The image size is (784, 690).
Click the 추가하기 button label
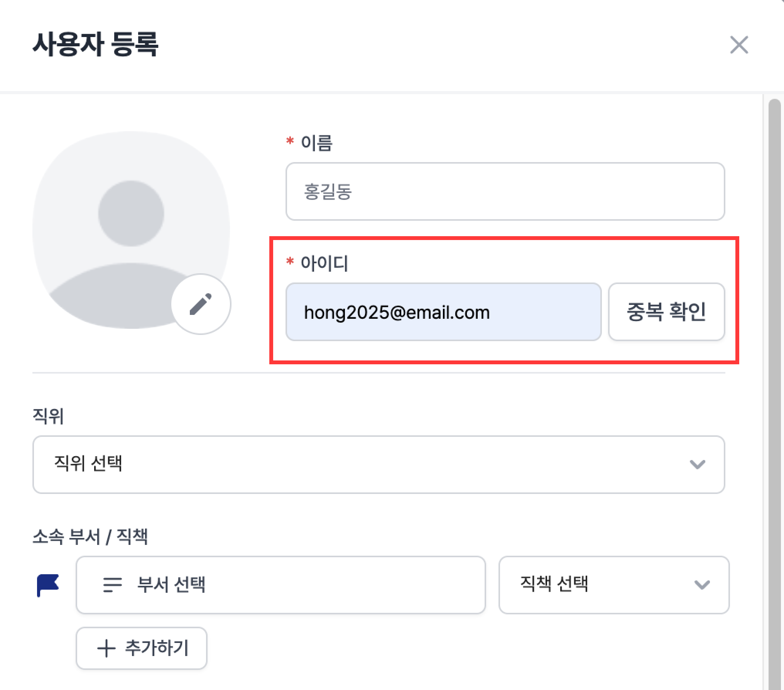pyautogui.click(x=157, y=648)
